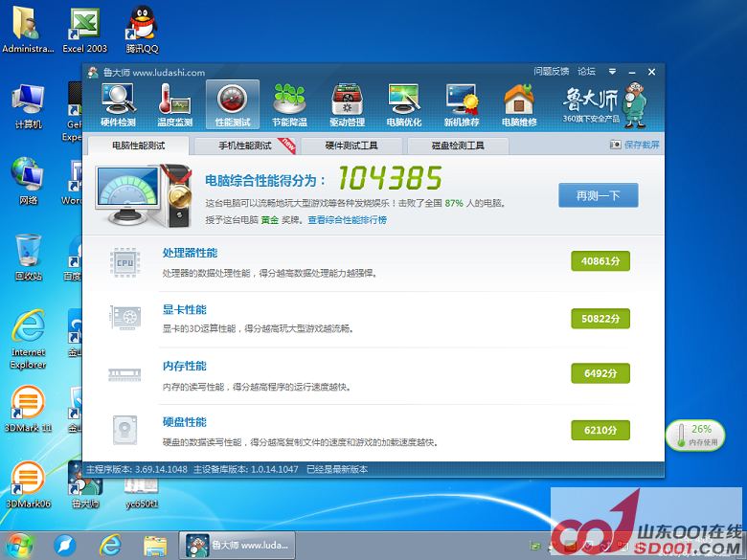
Task: Open 3DMark 11 desktop shortcut
Action: pos(28,409)
